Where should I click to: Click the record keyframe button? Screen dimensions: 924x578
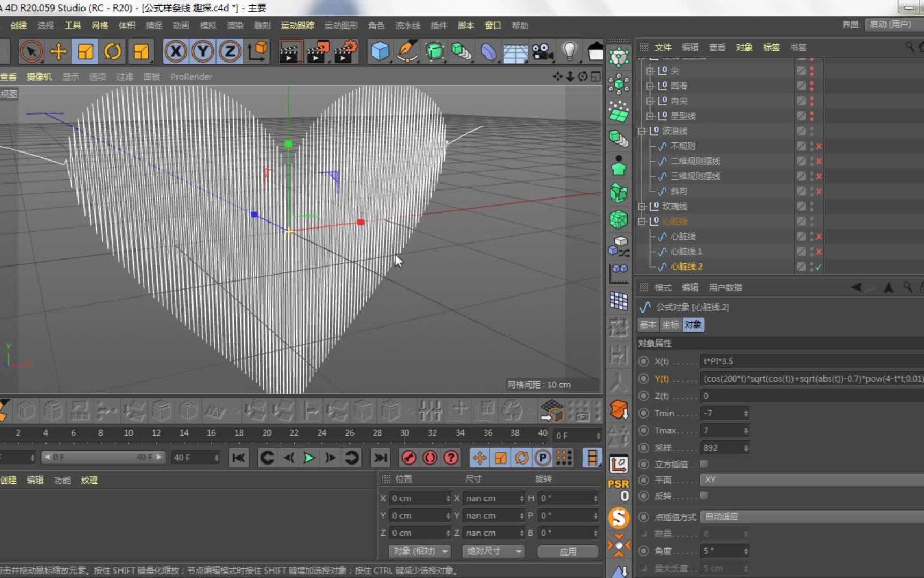pyautogui.click(x=409, y=458)
